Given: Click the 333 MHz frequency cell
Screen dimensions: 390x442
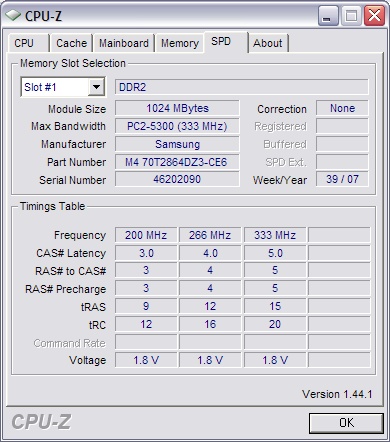Looking at the screenshot, I should coord(275,235).
